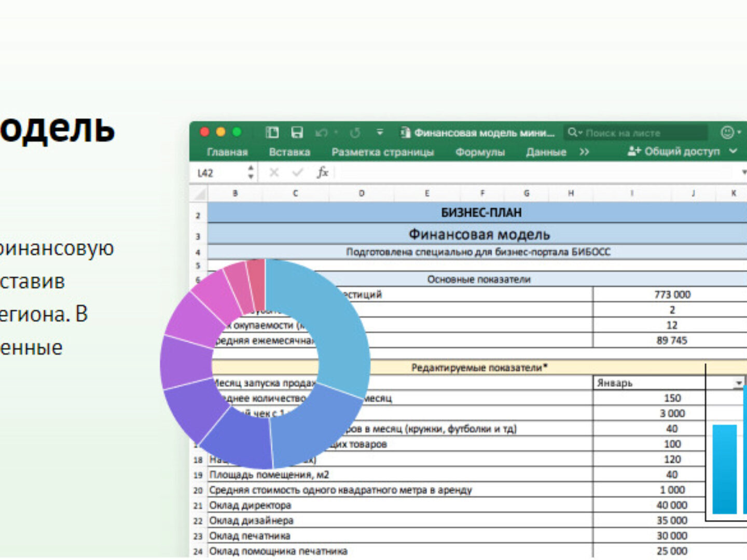This screenshot has height=560, width=747.
Task: Open the Январь month dropdown arrow
Action: (x=738, y=383)
